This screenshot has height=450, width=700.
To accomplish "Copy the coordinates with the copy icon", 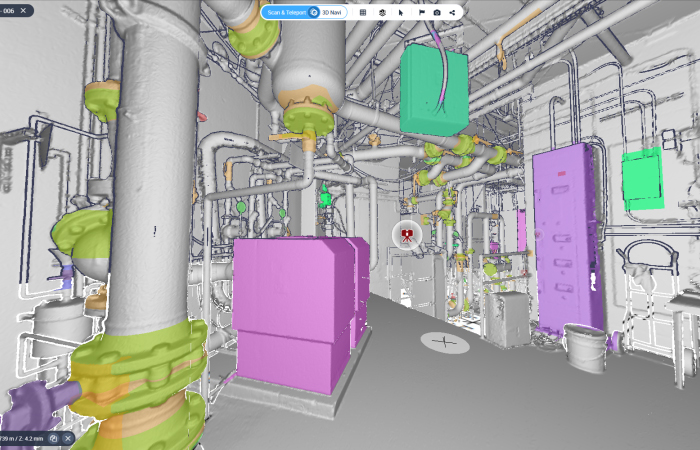I will click(x=53, y=438).
